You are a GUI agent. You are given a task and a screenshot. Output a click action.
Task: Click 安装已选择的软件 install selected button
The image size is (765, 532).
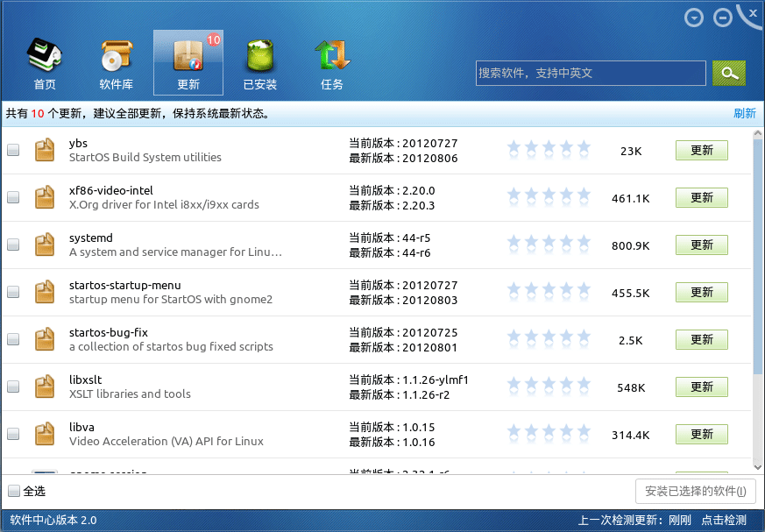[x=695, y=491]
